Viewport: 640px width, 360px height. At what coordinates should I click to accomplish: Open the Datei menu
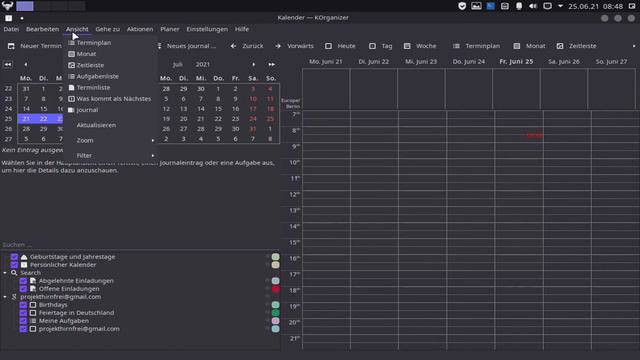(11, 29)
